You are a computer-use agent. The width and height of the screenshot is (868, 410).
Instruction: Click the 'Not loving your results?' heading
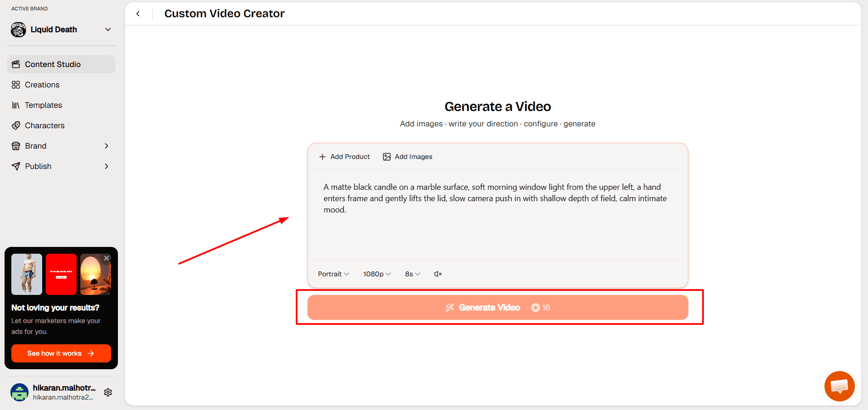(55, 308)
